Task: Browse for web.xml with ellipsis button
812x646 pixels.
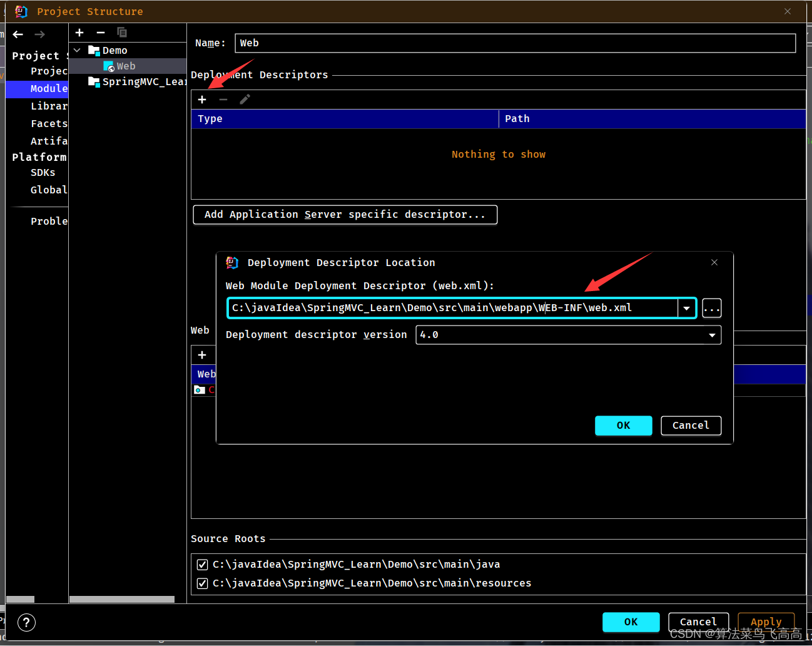Action: (712, 308)
